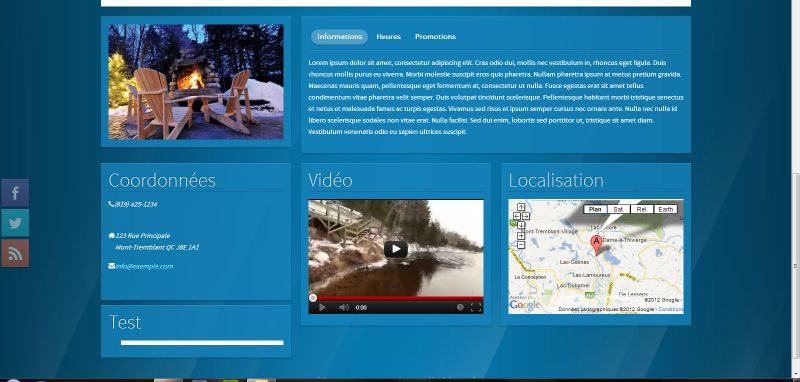Zoom in on the map
Viewport: 800px width, 382px height.
tap(521, 236)
